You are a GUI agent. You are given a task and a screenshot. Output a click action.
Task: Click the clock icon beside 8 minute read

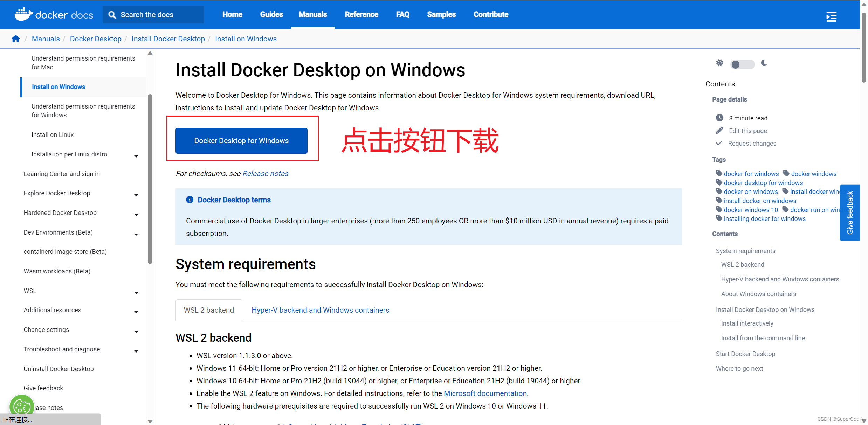(720, 118)
